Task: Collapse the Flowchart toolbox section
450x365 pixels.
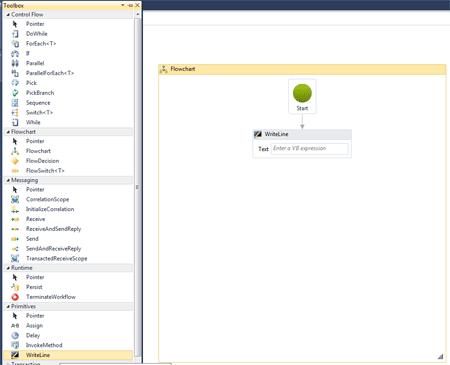Action: pos(8,132)
